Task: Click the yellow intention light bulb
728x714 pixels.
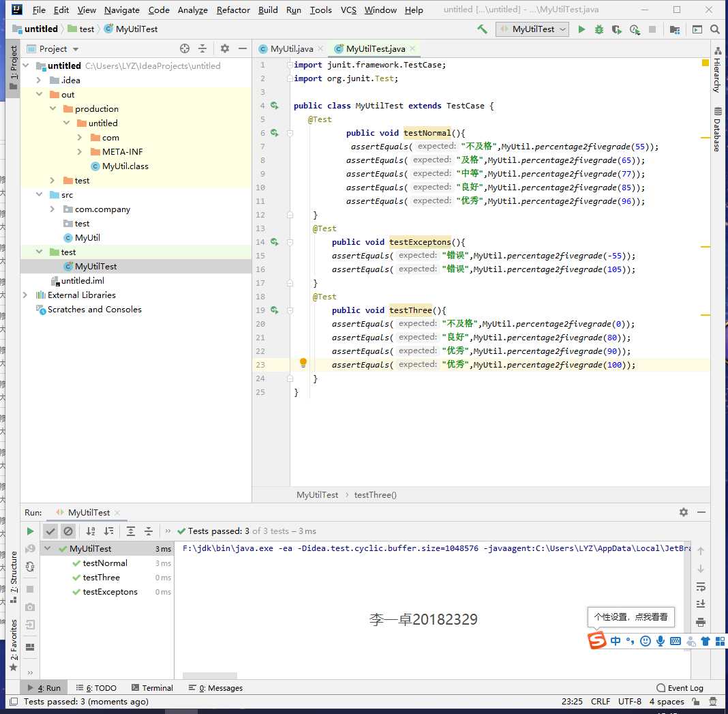Action: click(303, 363)
